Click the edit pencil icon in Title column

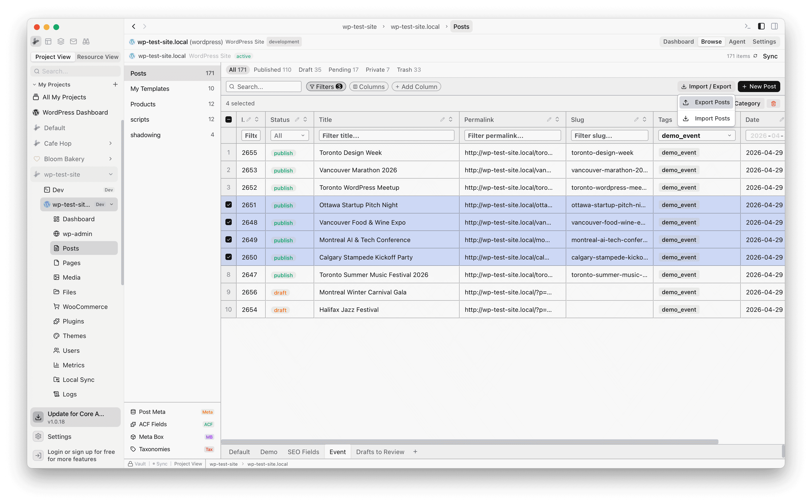(x=443, y=119)
